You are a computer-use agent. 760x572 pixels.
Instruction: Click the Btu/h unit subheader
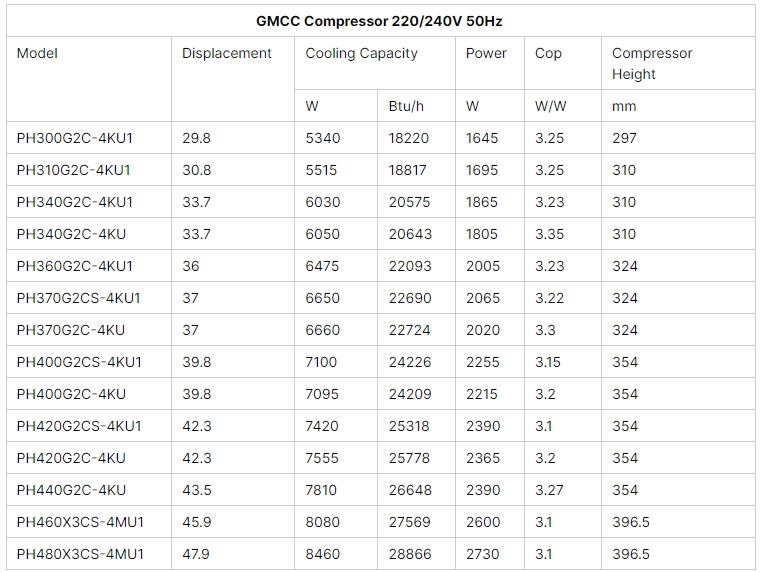[x=406, y=106]
